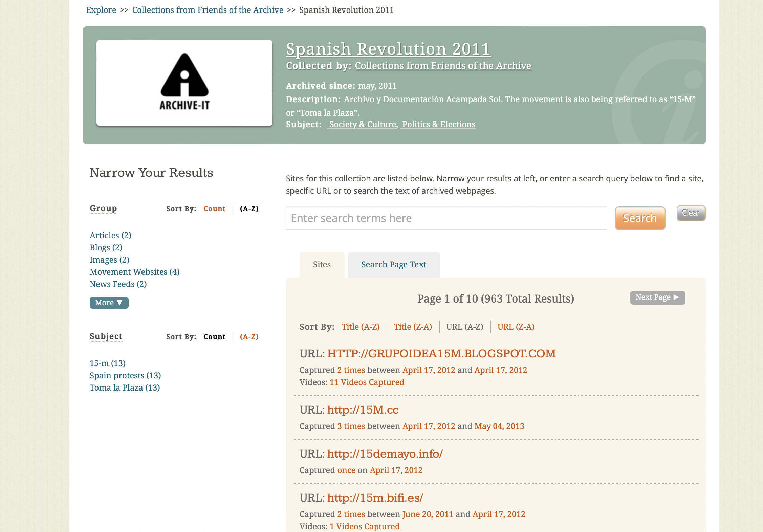763x532 pixels.
Task: Click the orange Search button
Action: pyautogui.click(x=640, y=218)
